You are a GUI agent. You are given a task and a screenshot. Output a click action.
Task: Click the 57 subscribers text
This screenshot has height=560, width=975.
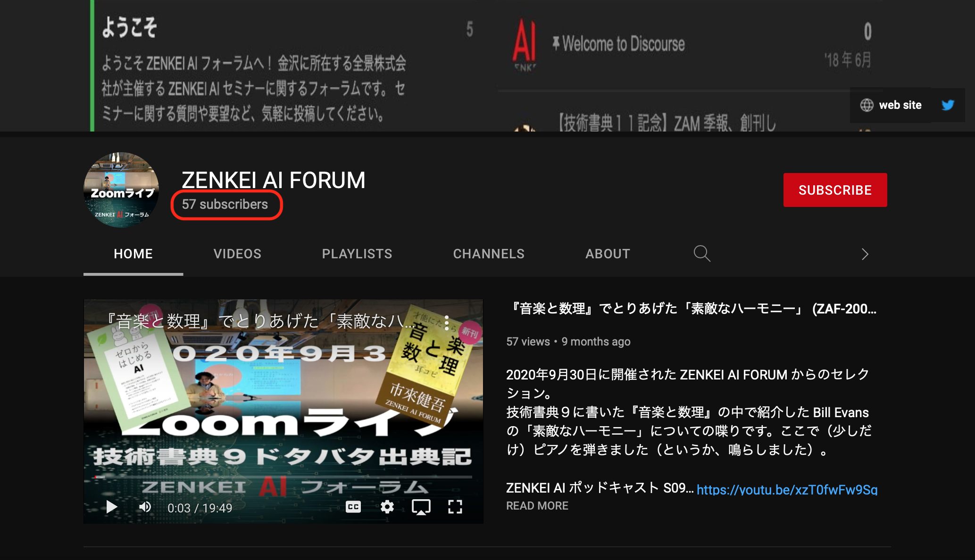[x=225, y=204]
